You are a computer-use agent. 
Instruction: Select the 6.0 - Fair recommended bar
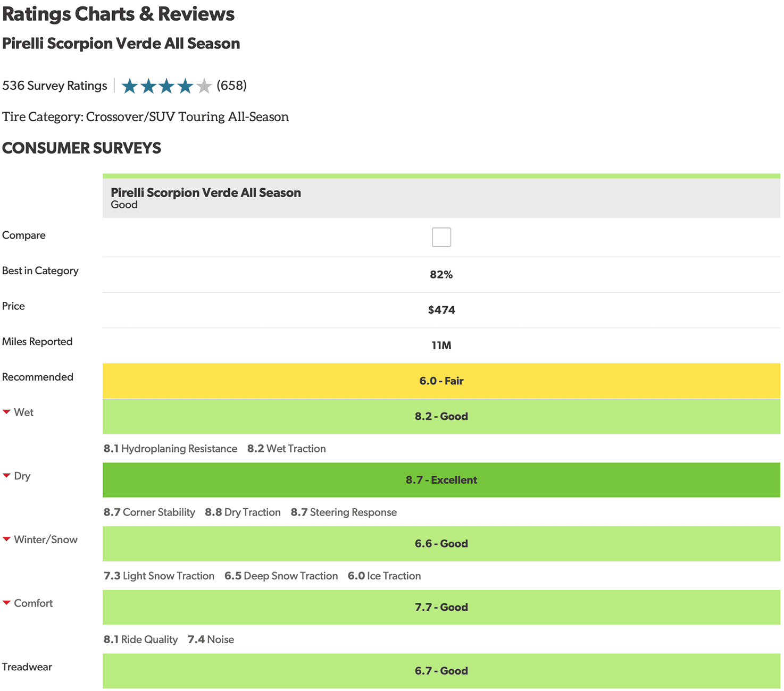(441, 381)
